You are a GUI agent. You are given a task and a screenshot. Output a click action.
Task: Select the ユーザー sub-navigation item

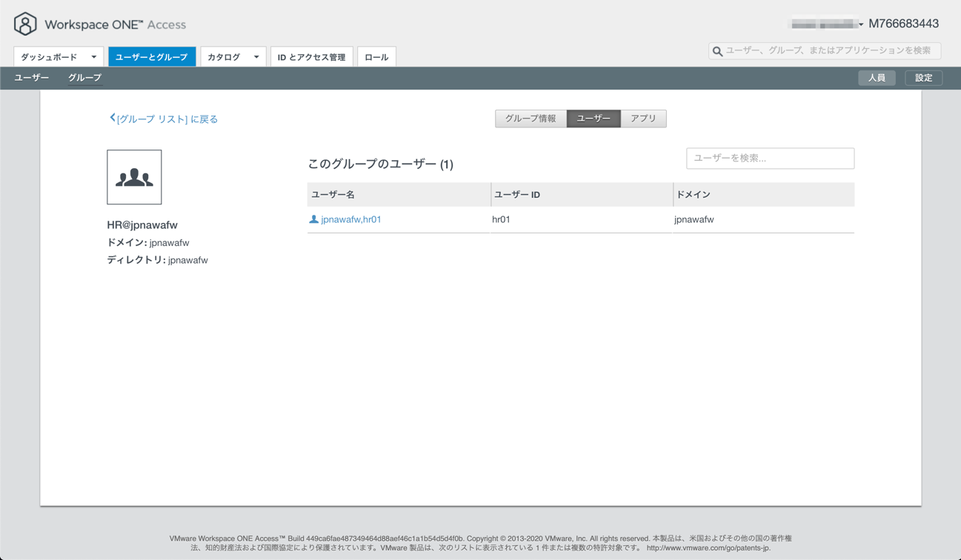[32, 78]
